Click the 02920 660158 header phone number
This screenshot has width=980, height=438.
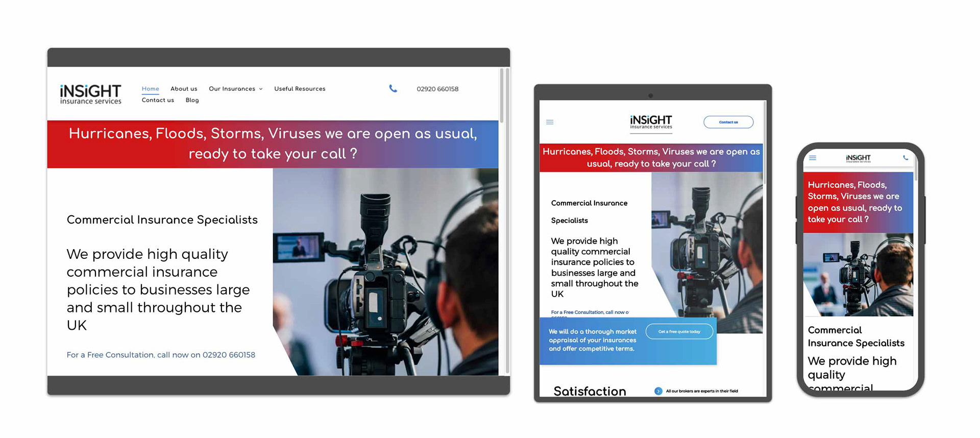pyautogui.click(x=437, y=89)
